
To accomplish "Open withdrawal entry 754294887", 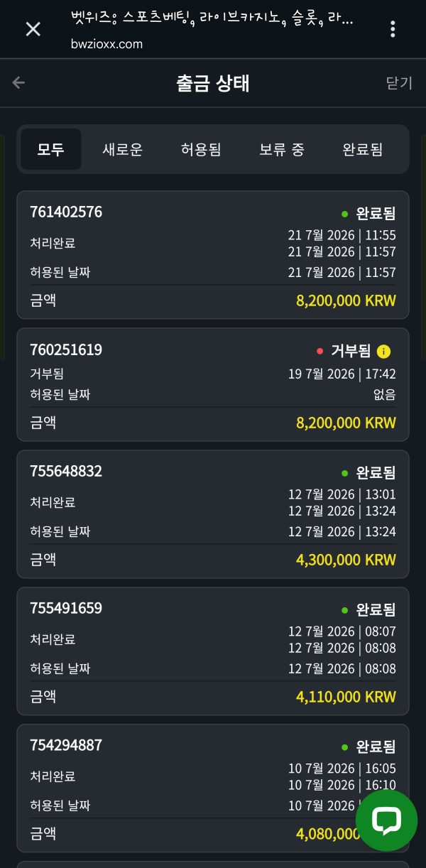I will pyautogui.click(x=213, y=788).
